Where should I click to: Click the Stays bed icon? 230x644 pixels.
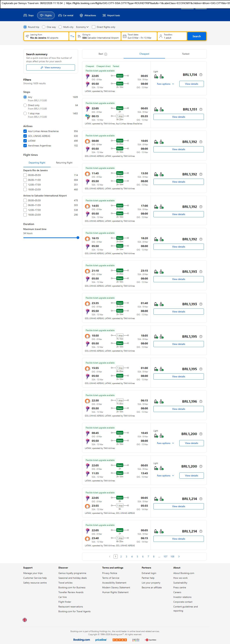(x=25, y=16)
